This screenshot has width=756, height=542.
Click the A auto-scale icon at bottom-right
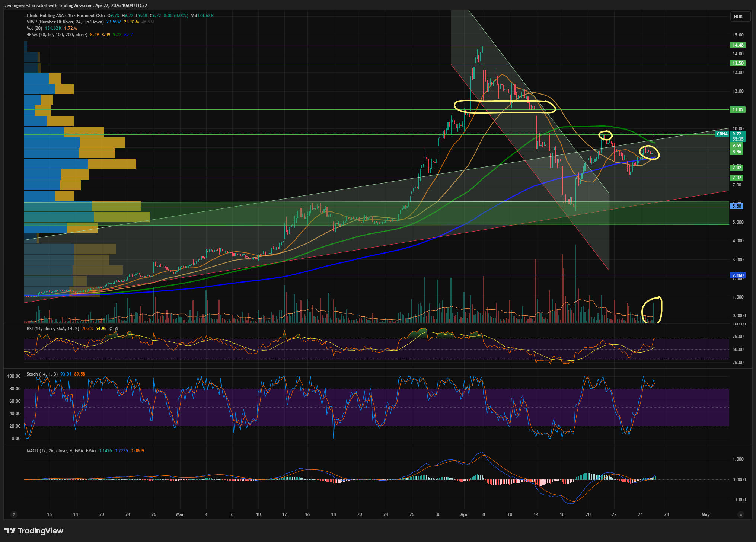[x=741, y=515]
